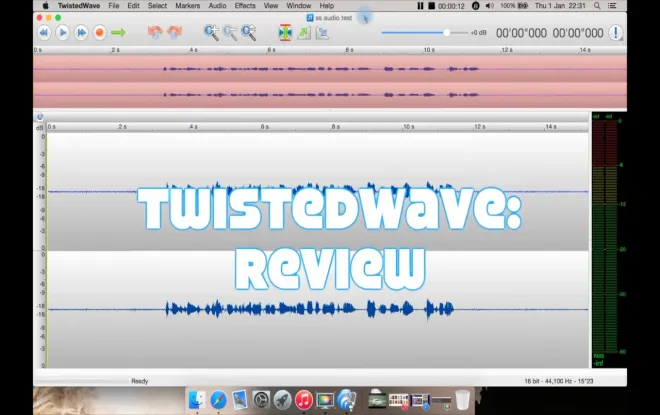
Task: Open the Trash in the Dock
Action: click(462, 399)
